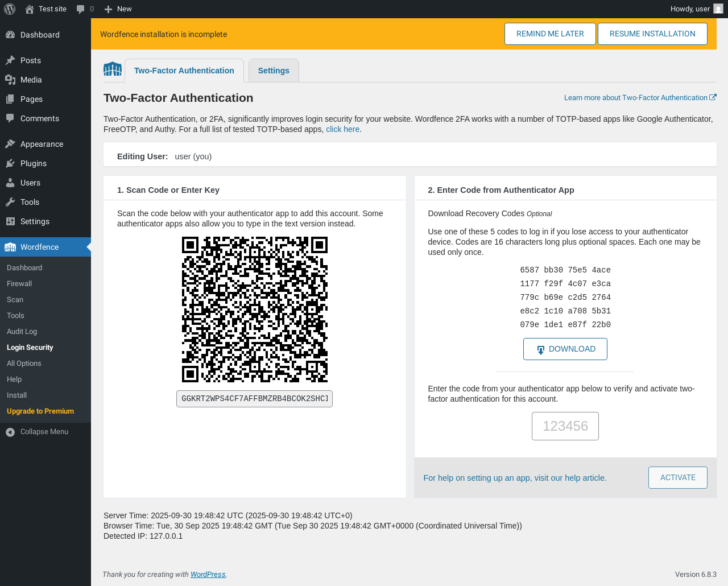The height and width of the screenshot is (586, 728).
Task: Open Appearance in the admin sidebar
Action: point(42,144)
